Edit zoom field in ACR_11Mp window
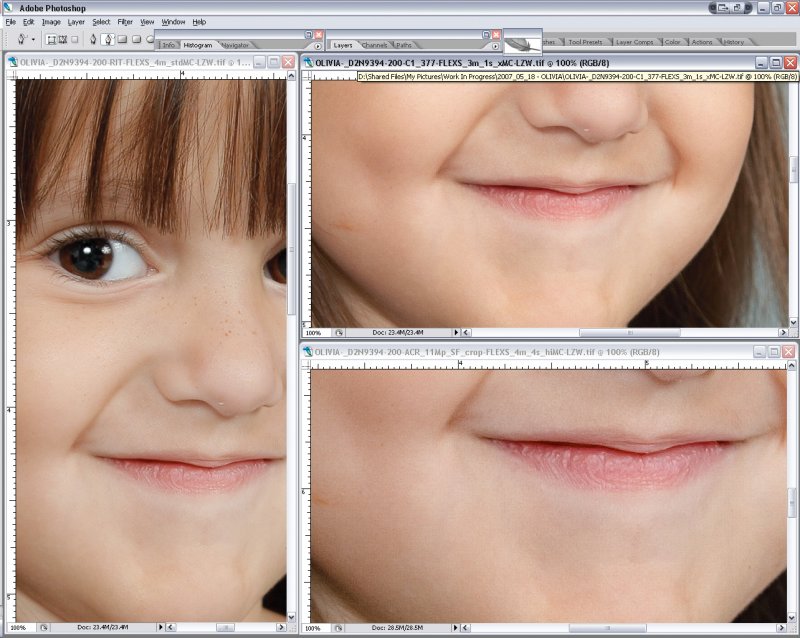 tap(316, 628)
